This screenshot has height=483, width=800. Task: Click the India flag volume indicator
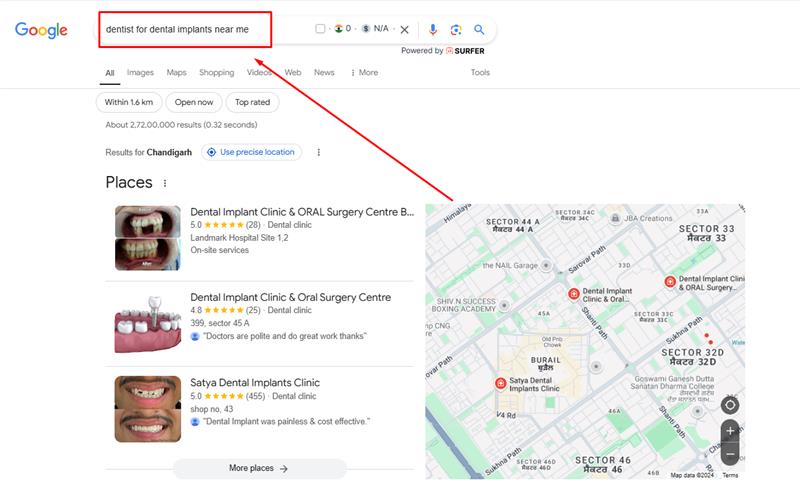[x=343, y=29]
